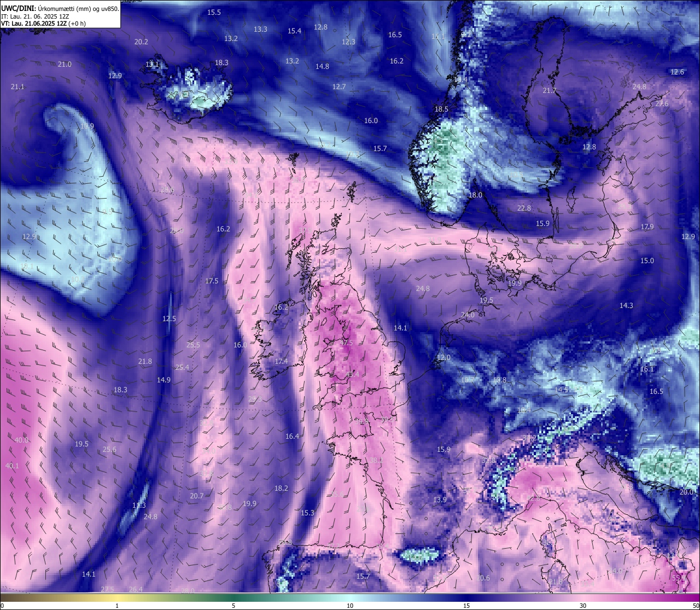This screenshot has height=610, width=700.
Task: Click the '21.1' value label
Action: pyautogui.click(x=17, y=86)
